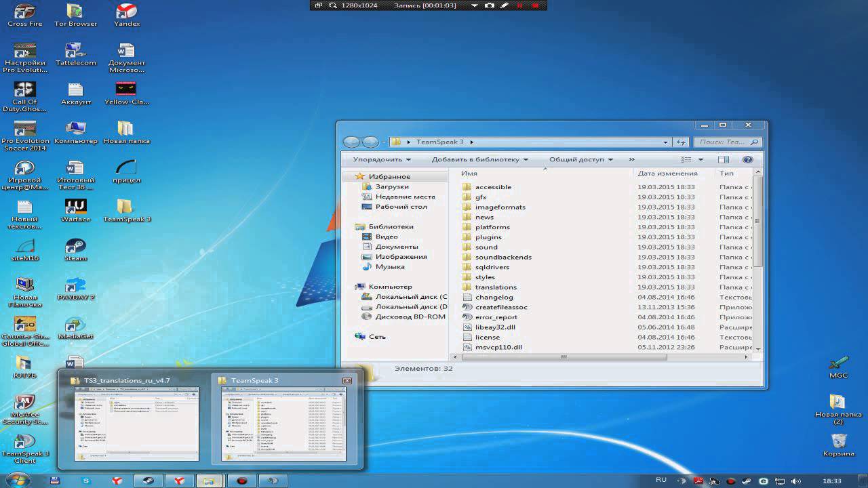Click the Explorer Forward navigation button

tap(370, 142)
